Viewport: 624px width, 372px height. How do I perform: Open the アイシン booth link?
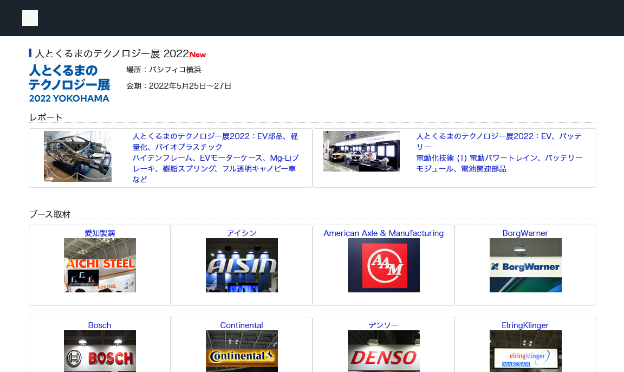click(242, 233)
